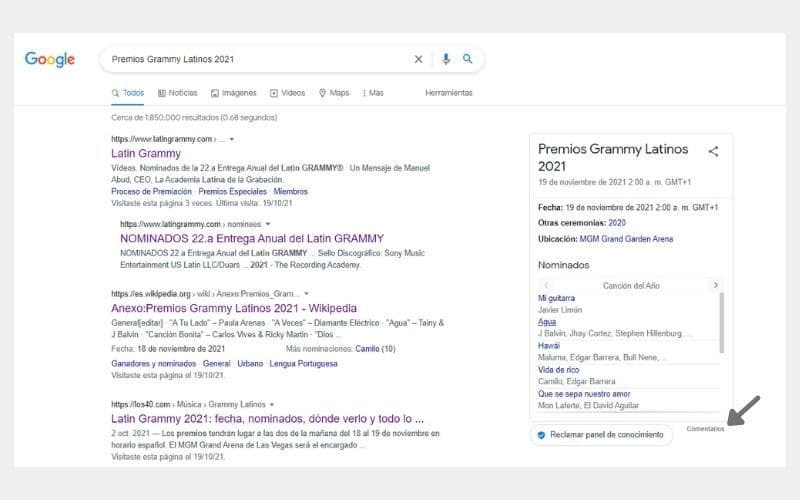Click the Javier Limón text
Screen dimensions: 800x500
560,310
